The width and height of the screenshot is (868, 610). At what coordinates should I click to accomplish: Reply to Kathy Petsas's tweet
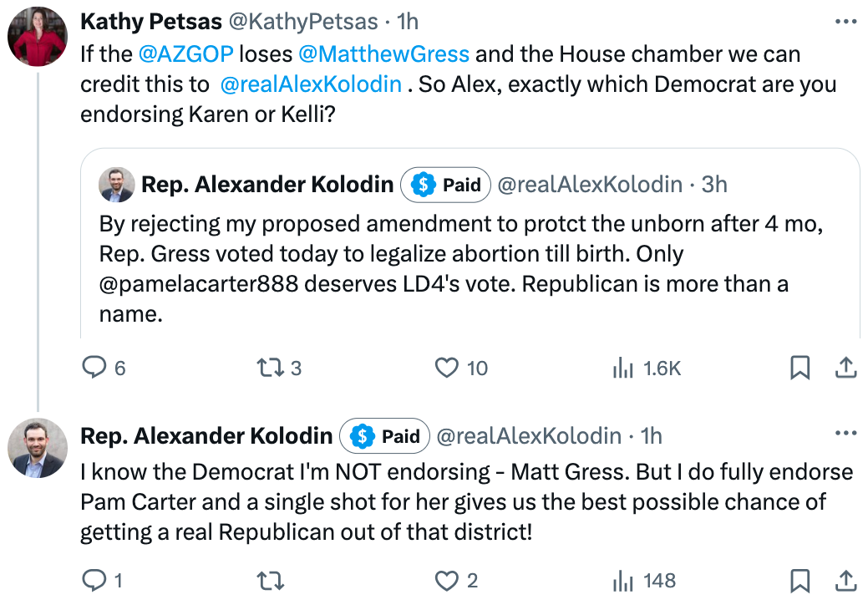(94, 368)
